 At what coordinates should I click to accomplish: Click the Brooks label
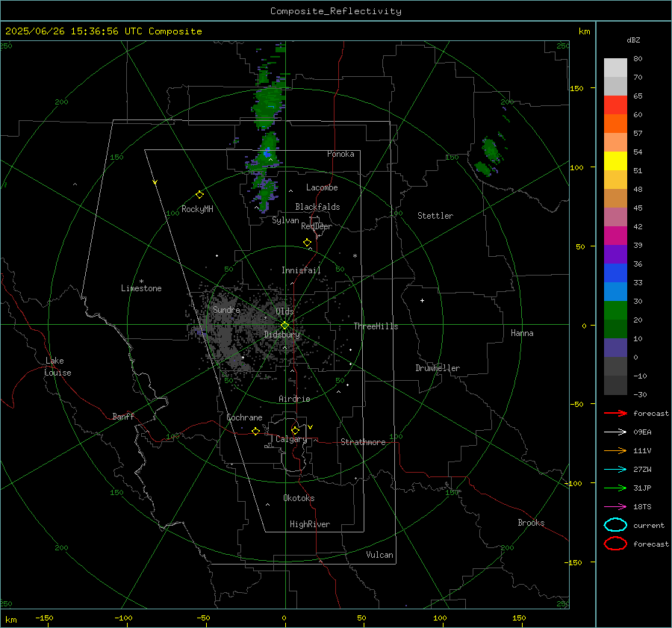pyautogui.click(x=531, y=523)
